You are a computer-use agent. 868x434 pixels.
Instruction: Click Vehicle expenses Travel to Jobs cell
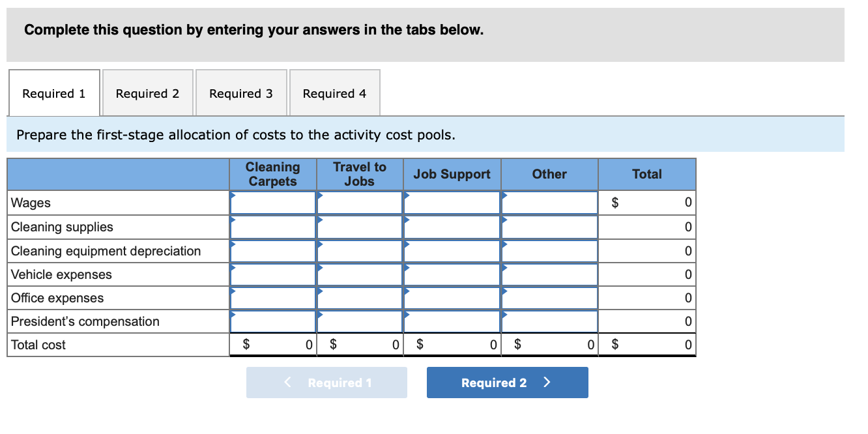point(360,274)
